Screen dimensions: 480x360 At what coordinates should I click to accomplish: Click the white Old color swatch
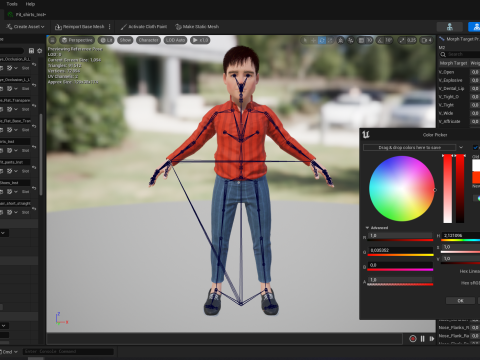point(476,166)
